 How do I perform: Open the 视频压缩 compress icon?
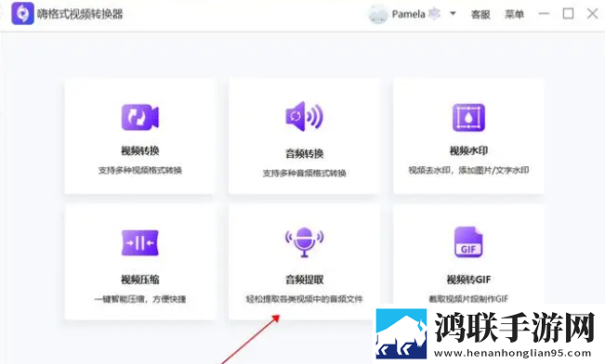(140, 243)
